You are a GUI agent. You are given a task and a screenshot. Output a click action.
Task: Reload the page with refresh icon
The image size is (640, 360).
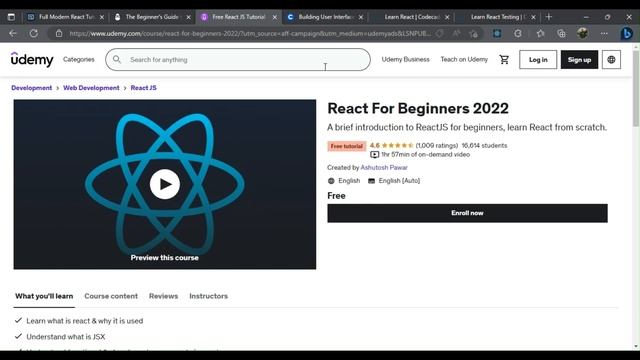33,33
